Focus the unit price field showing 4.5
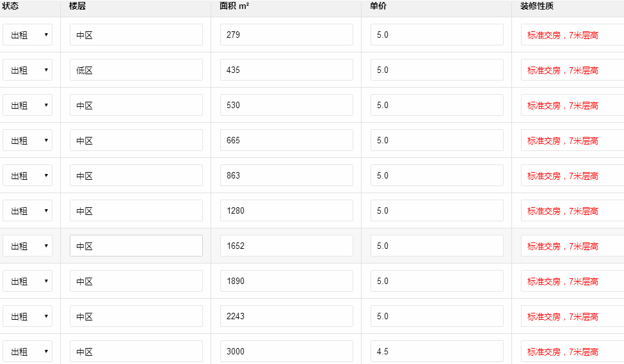The width and height of the screenshot is (624, 364). coord(436,351)
